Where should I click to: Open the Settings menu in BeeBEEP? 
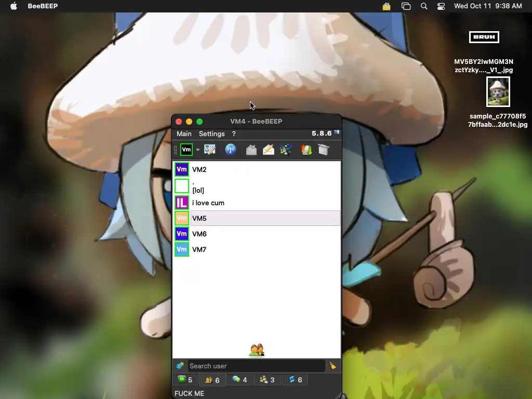click(x=212, y=134)
